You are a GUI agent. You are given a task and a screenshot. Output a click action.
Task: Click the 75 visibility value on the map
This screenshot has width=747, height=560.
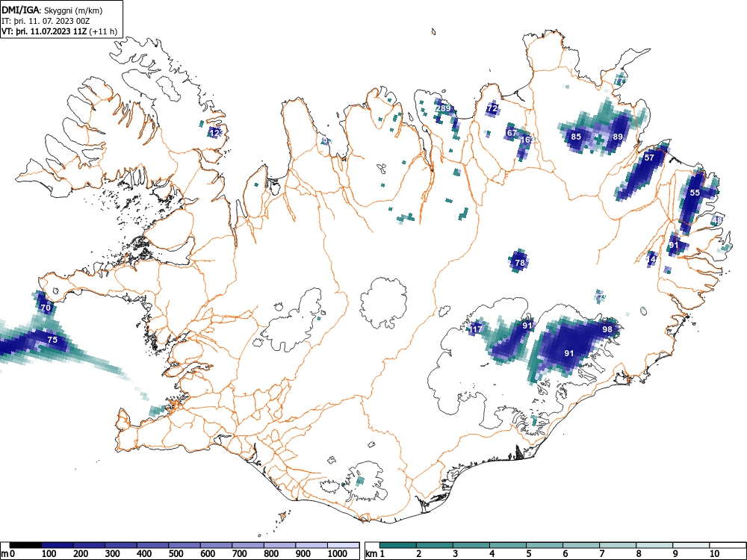[x=52, y=340]
